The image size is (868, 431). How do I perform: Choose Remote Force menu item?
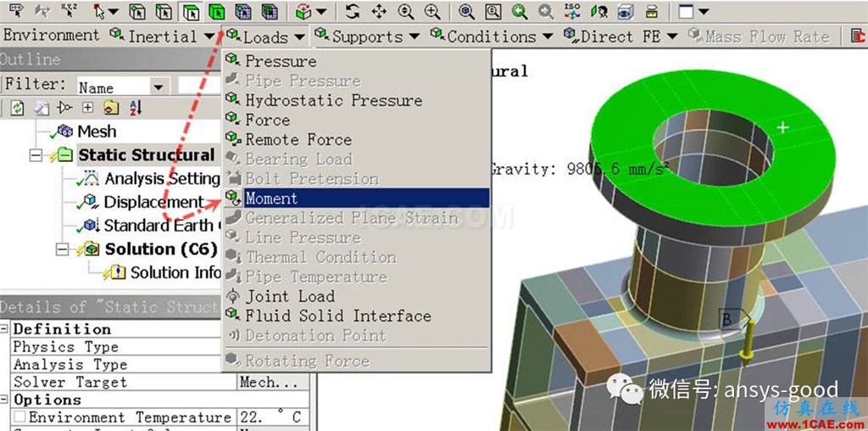[x=357, y=140]
